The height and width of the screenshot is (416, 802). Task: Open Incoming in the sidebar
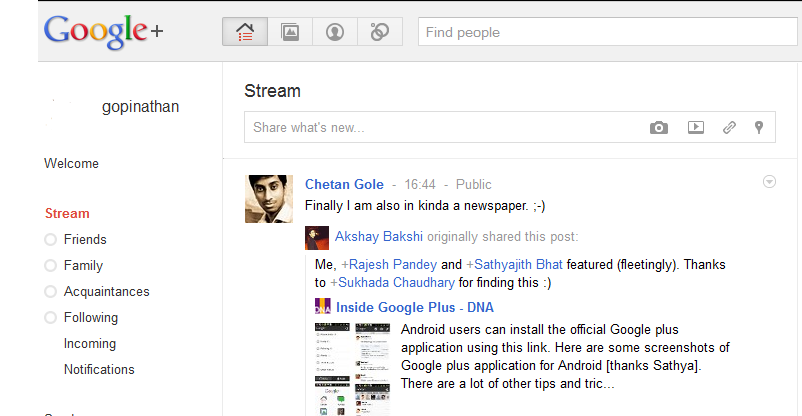(90, 344)
